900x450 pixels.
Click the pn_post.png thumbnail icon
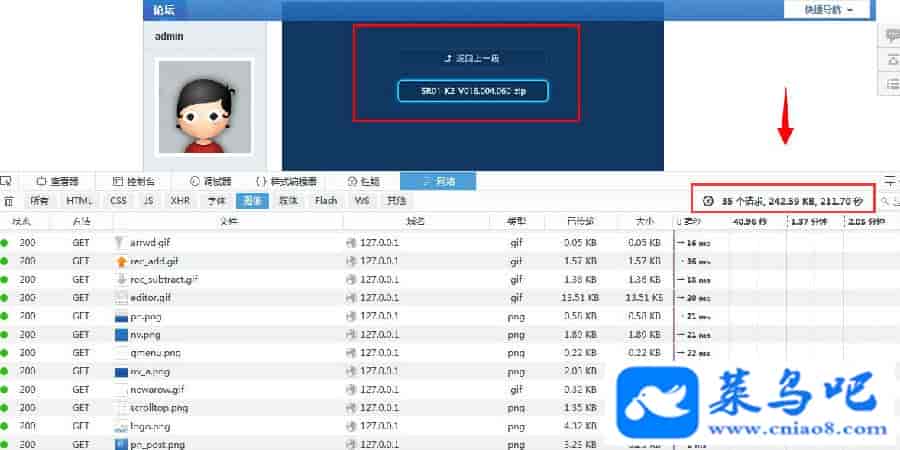(x=121, y=444)
